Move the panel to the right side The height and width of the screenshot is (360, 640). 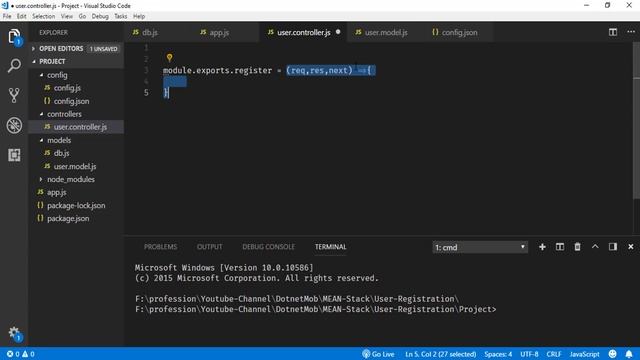click(x=613, y=247)
